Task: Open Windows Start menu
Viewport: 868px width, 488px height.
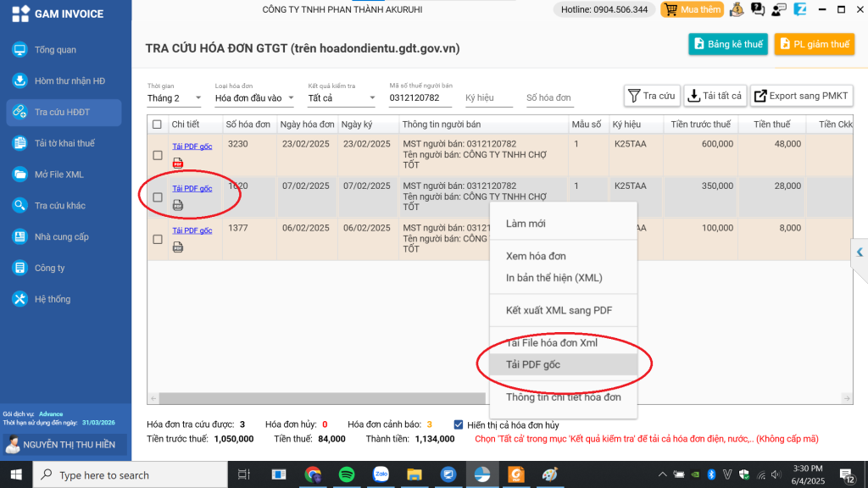Action: point(16,474)
